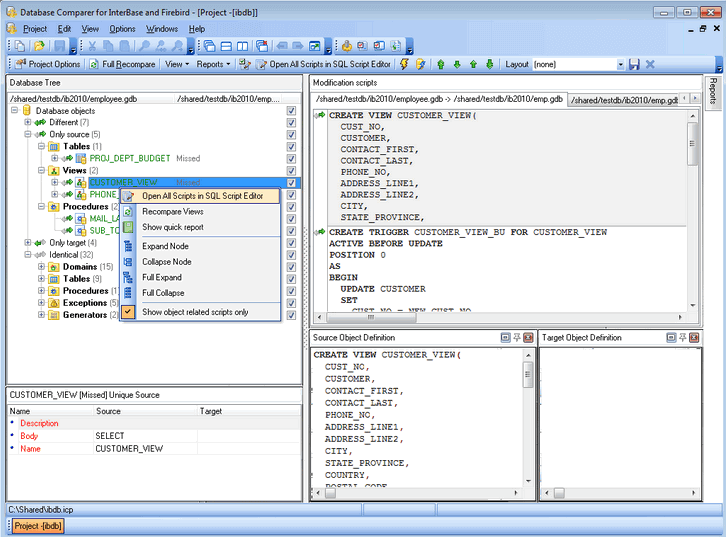Click the Save layout floppy icon

point(634,64)
